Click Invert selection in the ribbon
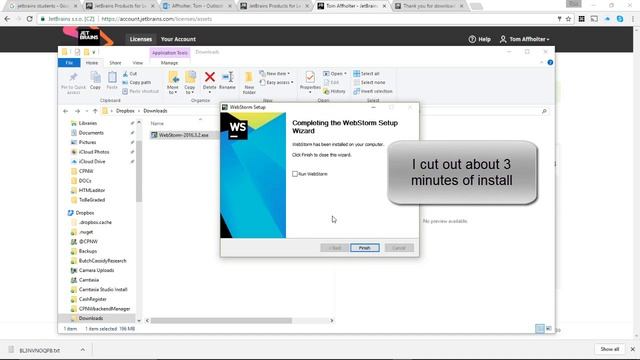The image size is (640, 360). pyautogui.click(x=373, y=91)
